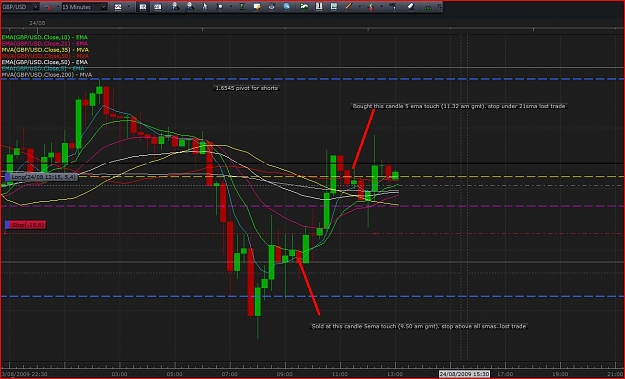
Task: Click the EMA Close,10 green legend
Action: point(45,37)
